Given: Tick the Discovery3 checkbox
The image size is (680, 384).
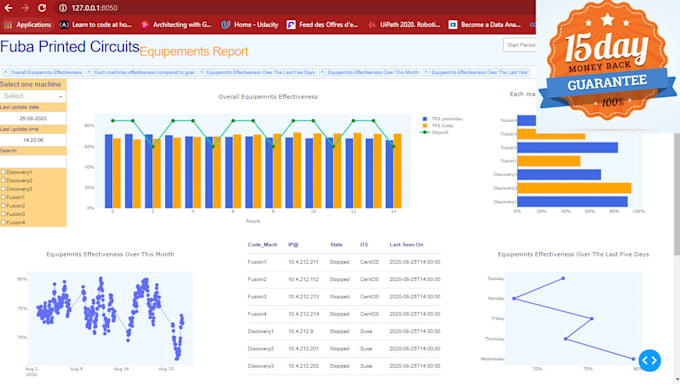Looking at the screenshot, I should tap(3, 189).
